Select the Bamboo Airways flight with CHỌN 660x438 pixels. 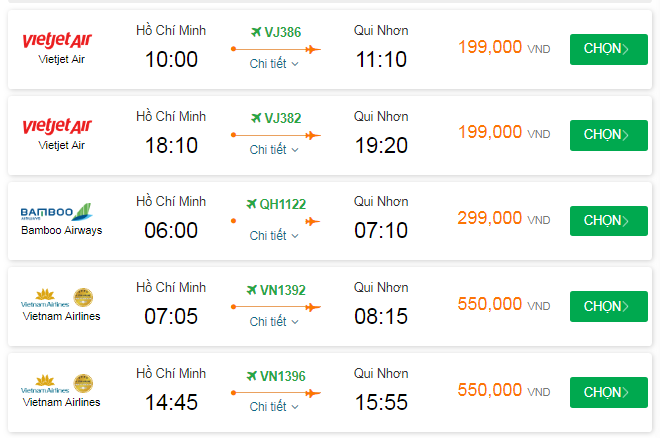tap(608, 220)
